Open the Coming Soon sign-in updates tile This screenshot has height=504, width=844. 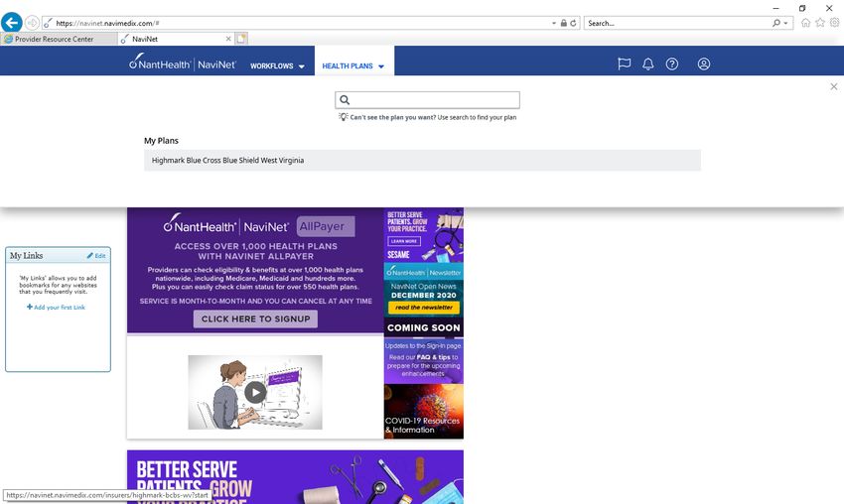pyautogui.click(x=424, y=350)
